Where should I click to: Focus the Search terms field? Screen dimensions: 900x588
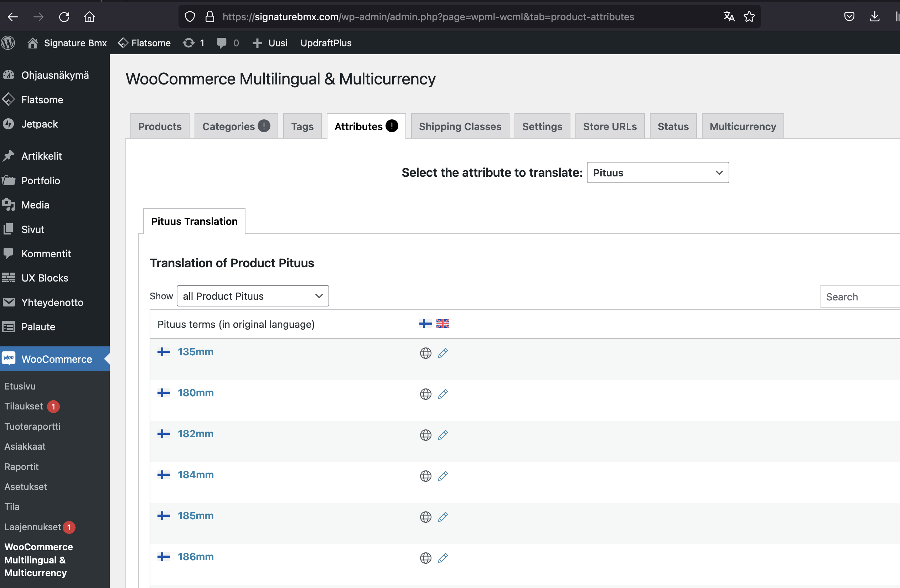(x=859, y=297)
